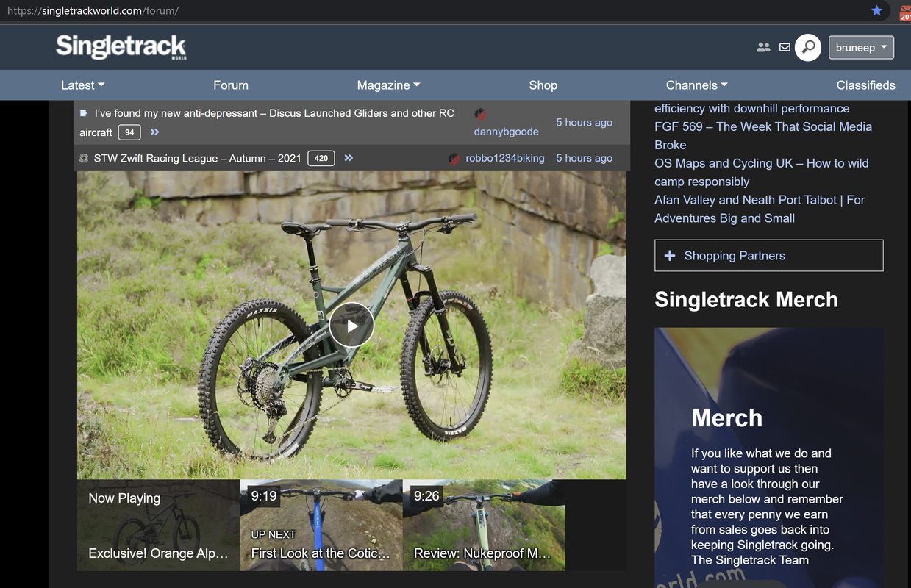This screenshot has height=588, width=911.
Task: Play the Orange bike video
Action: coord(351,325)
